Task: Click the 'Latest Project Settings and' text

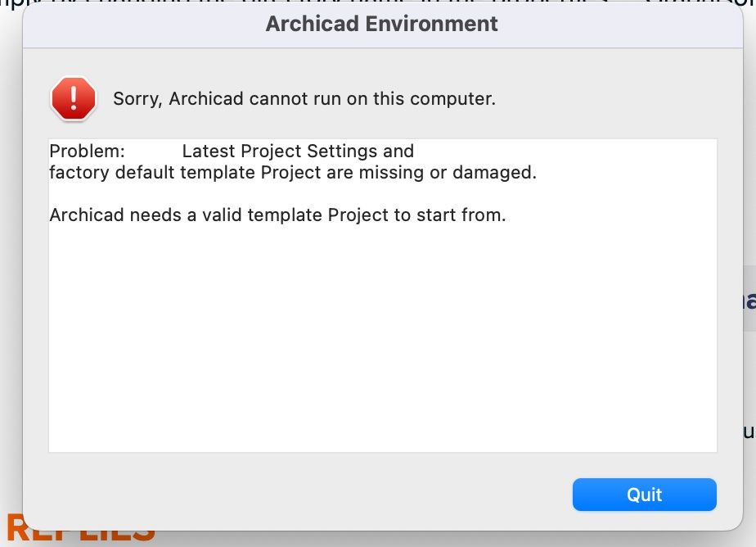Action: coord(298,151)
